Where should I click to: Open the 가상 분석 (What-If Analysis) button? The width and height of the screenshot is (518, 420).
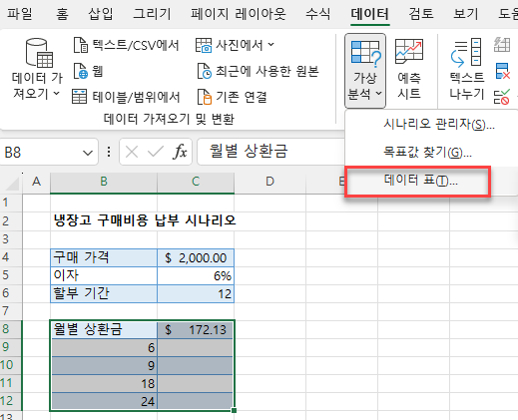click(365, 71)
